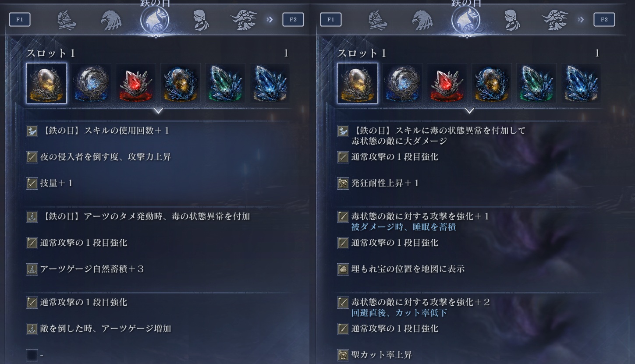Choose the red gem relic in left panel
This screenshot has height=364, width=635.
136,83
